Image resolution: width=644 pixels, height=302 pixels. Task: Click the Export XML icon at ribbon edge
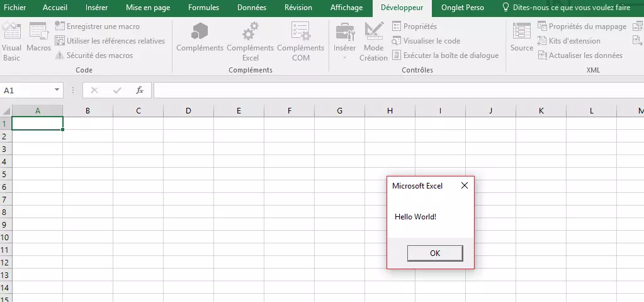(638, 41)
